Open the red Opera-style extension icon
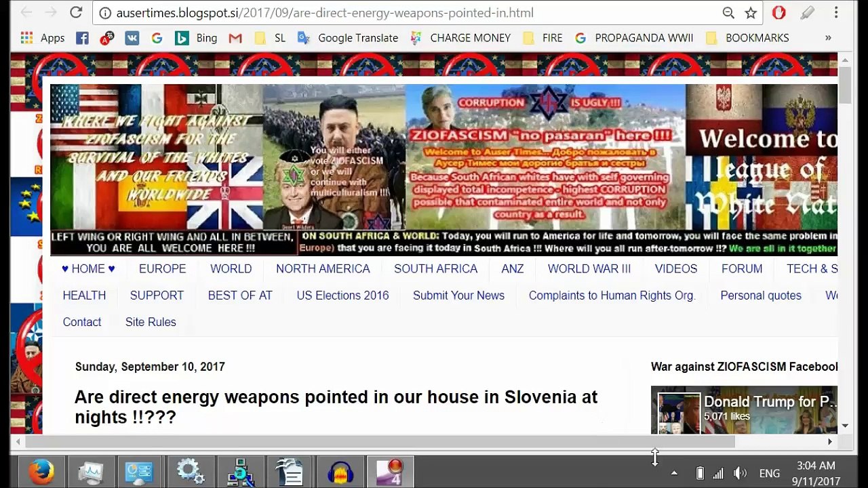The image size is (868, 488). (x=778, y=13)
